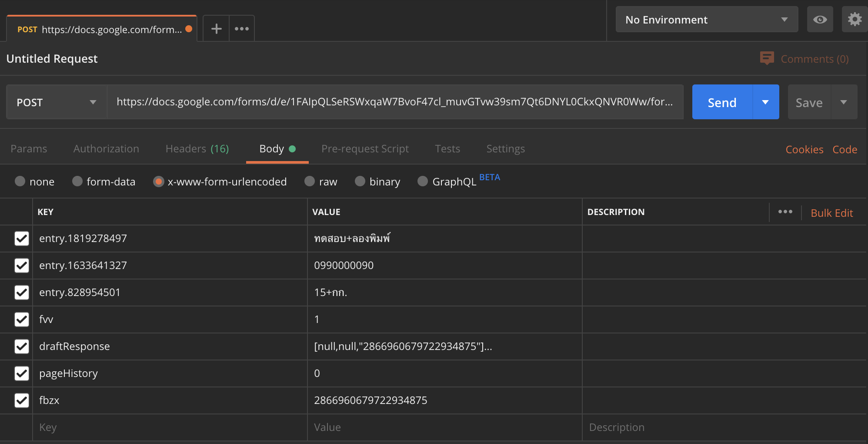The height and width of the screenshot is (444, 868).
Task: Click value cell 0990000090
Action: click(x=444, y=266)
